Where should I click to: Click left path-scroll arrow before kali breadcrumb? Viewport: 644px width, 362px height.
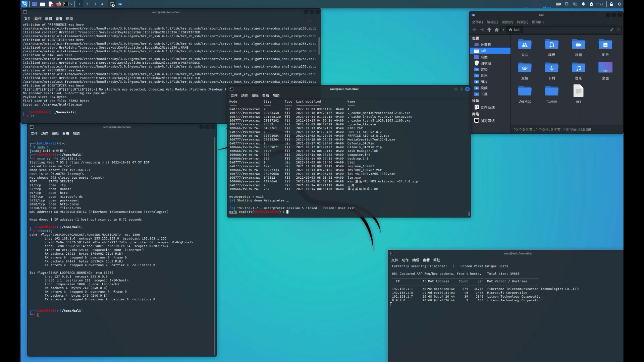click(x=503, y=30)
